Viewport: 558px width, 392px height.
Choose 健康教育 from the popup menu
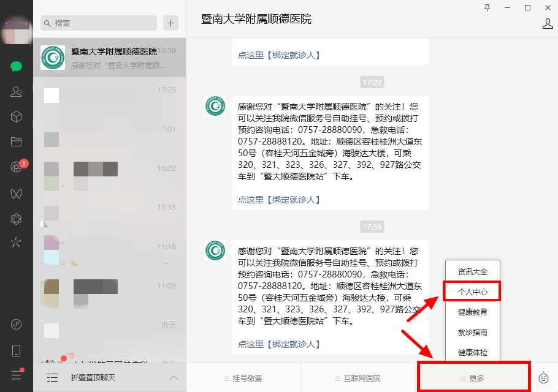473,312
